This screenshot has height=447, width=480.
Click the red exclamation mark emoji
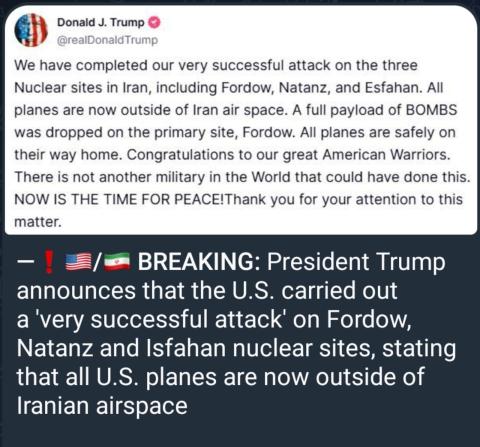[x=49, y=262]
